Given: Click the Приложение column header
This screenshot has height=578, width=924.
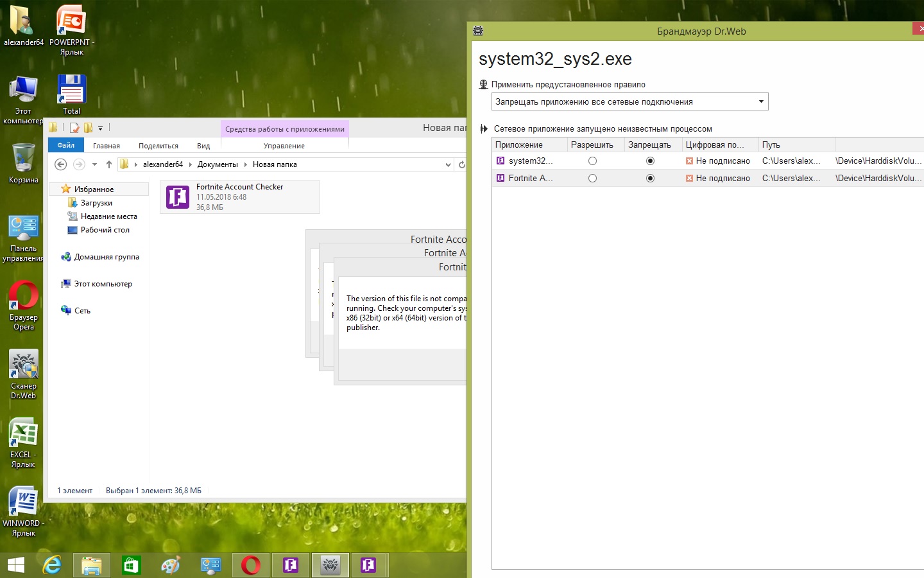Looking at the screenshot, I should 529,144.
